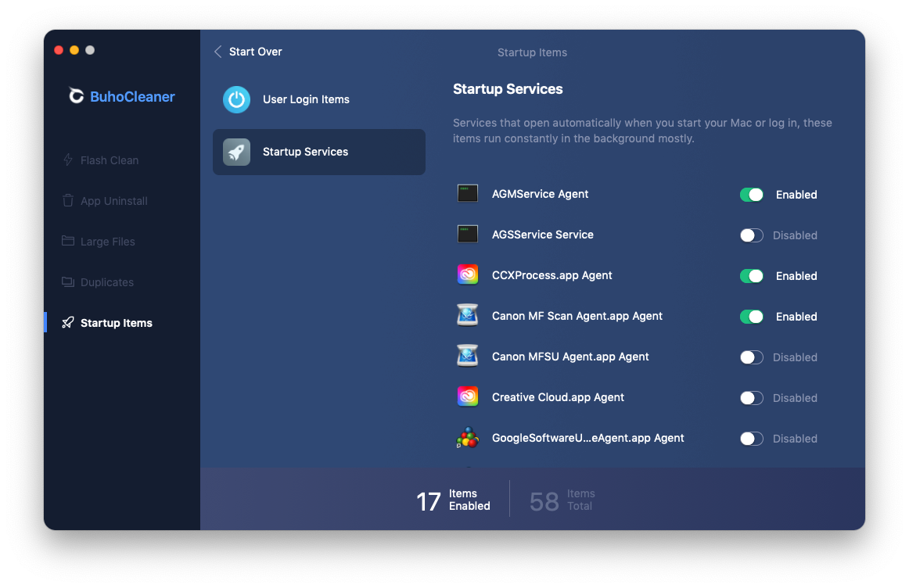This screenshot has height=588, width=909.
Task: Click GoogleSoftwareU...eAgent.app Agent name
Action: (587, 438)
